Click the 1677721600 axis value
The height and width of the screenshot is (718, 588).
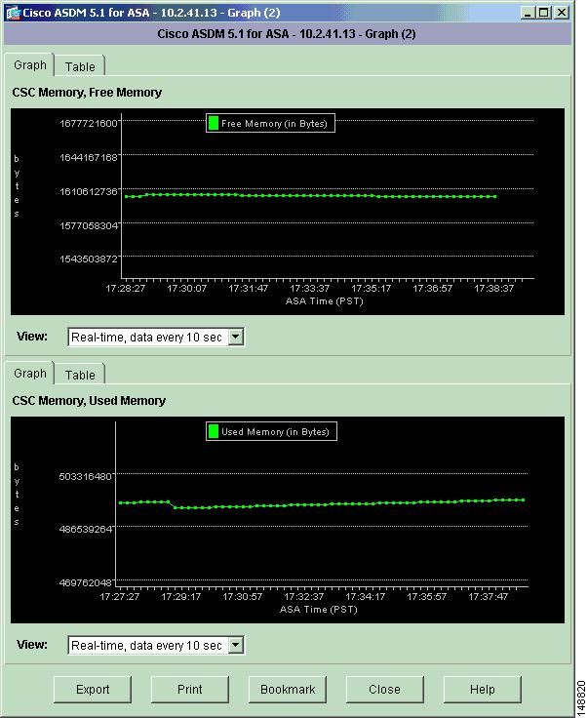[x=89, y=124]
